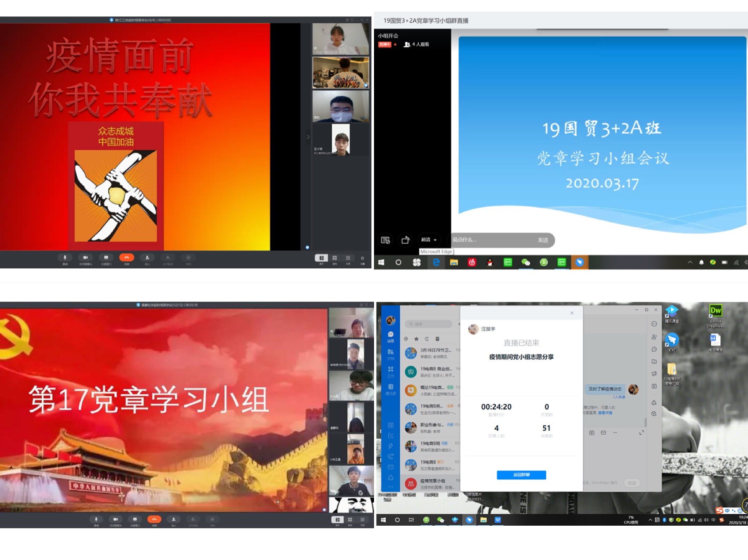Expand the sidebar panel arrow beside participant videos
The image size is (748, 560).
308,137
